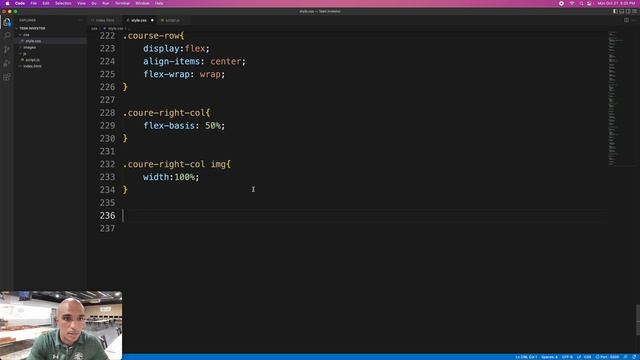Click the 'flex-wrap: wrap;' line
The image size is (640, 360).
184,74
